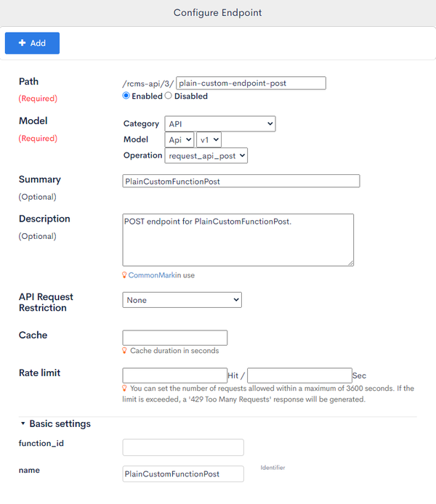This screenshot has height=504, width=436.
Task: Click the lightbulb icon next to Cache duration
Action: [x=124, y=350]
